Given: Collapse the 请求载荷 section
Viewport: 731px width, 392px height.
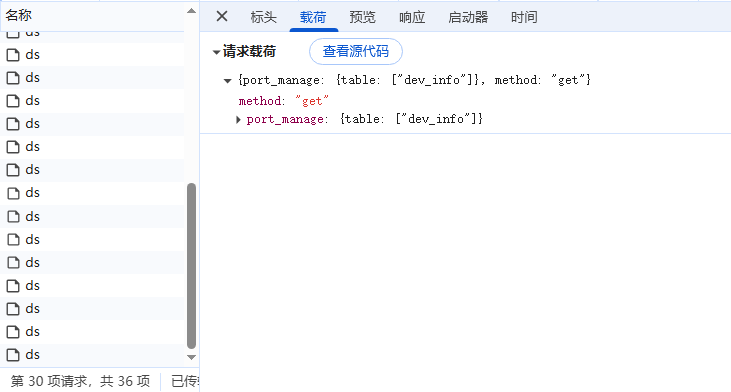Looking at the screenshot, I should click(x=216, y=52).
